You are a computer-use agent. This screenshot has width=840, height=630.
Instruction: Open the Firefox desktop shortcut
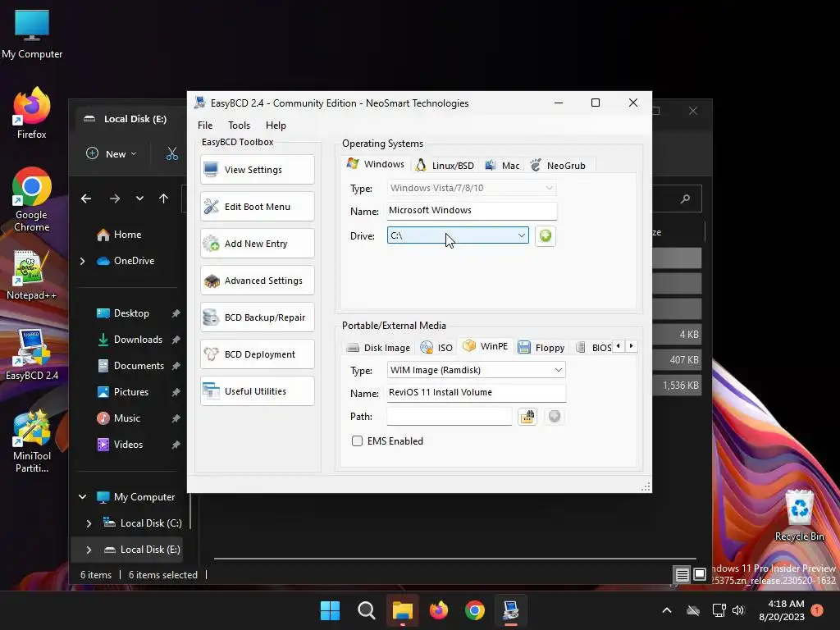coord(32,113)
